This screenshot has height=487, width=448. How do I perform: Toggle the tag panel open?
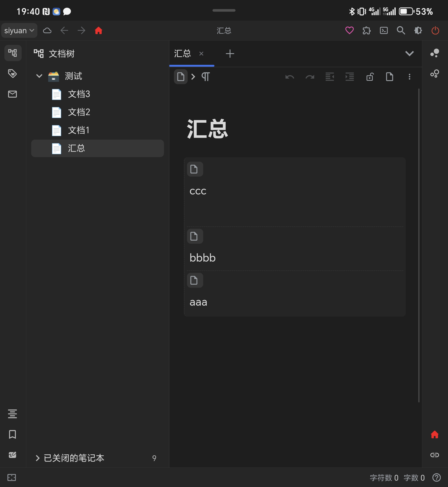click(x=12, y=74)
